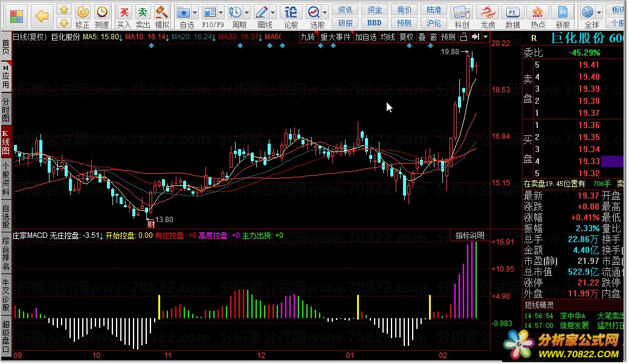Click the 卖出 sell icon
629x364 pixels.
pos(143,12)
